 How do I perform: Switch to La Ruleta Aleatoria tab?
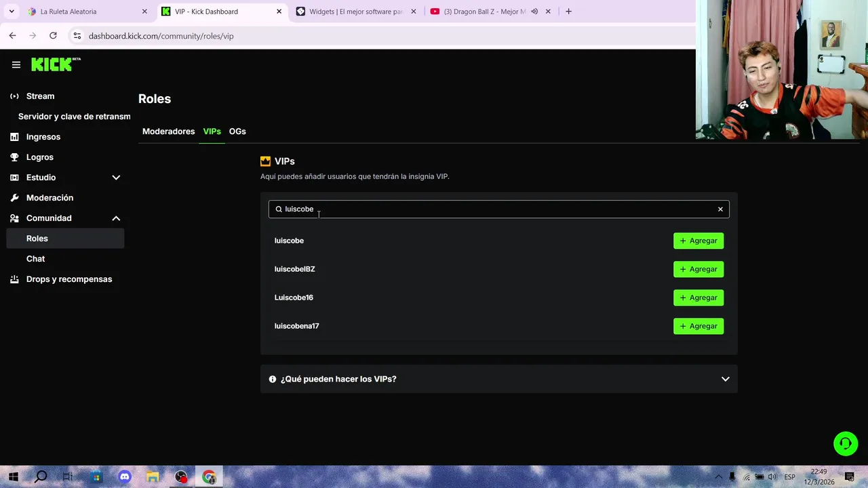tap(87, 12)
